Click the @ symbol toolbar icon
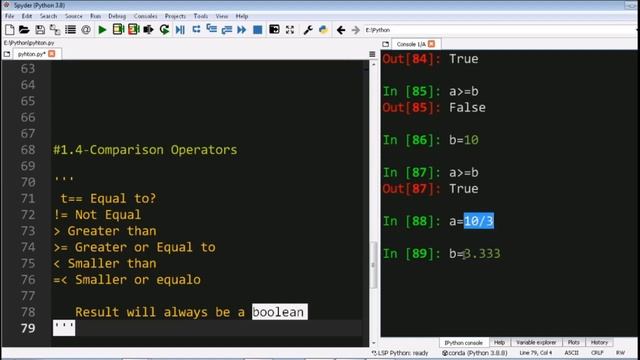The width and height of the screenshot is (640, 360). tap(86, 29)
